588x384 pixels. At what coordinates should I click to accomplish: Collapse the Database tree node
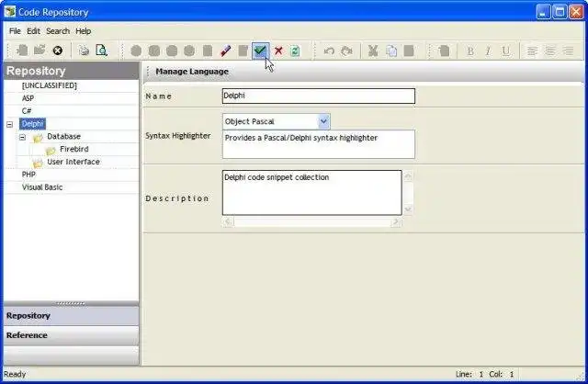tap(22, 137)
